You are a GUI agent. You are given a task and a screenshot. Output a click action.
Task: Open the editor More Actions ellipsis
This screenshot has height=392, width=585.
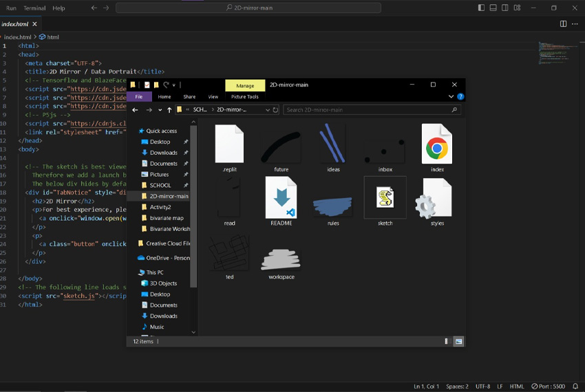575,23
